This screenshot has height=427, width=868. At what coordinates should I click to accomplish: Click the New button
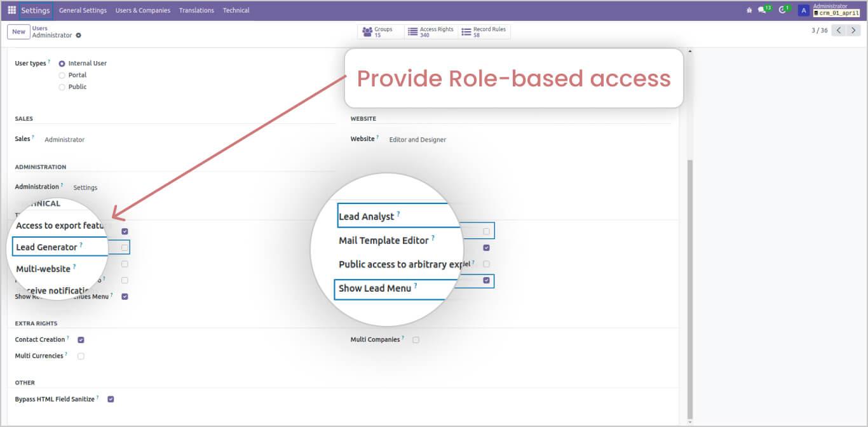point(18,31)
